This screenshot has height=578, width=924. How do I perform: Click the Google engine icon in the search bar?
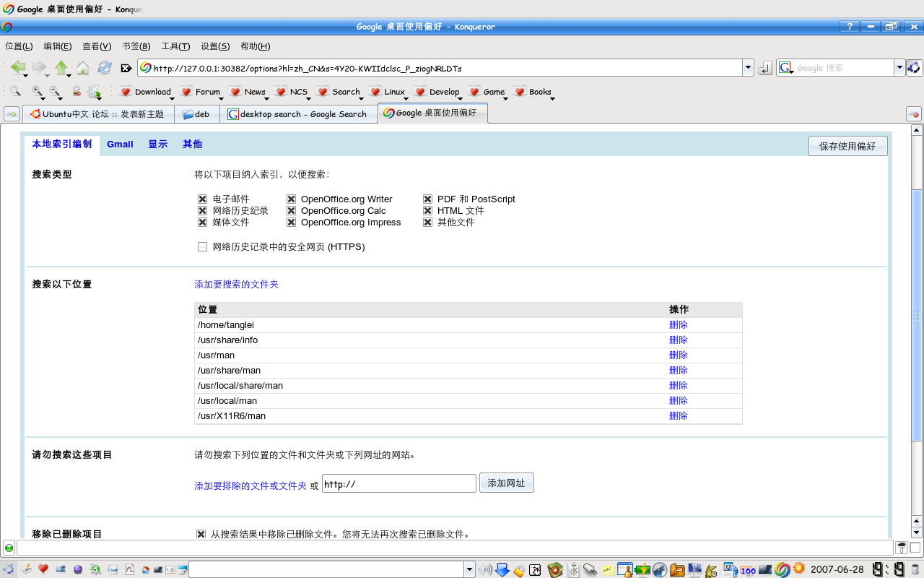tap(785, 68)
